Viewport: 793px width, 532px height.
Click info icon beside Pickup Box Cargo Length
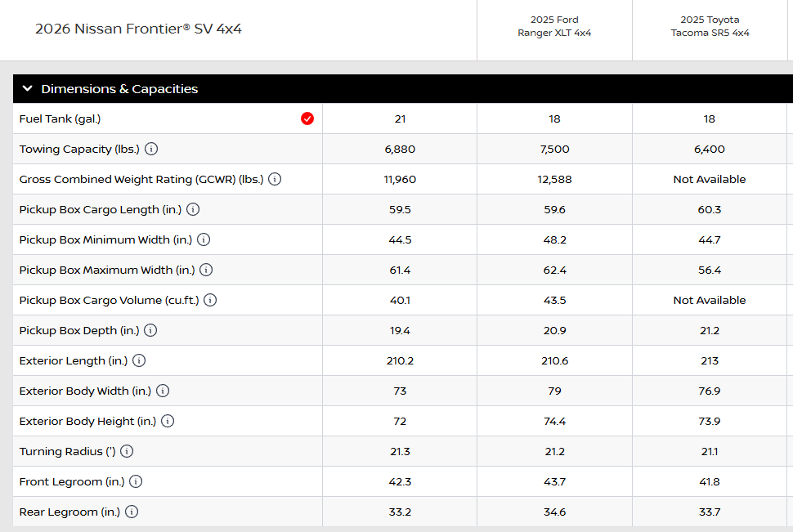pyautogui.click(x=193, y=209)
